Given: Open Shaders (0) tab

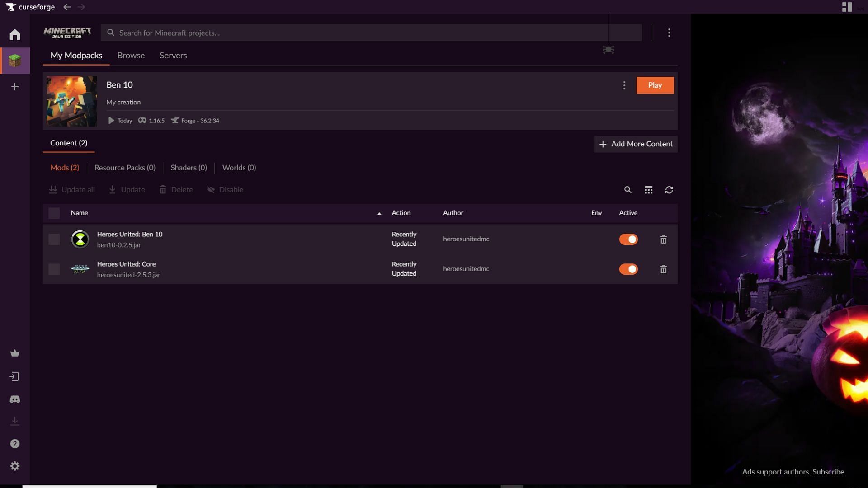Looking at the screenshot, I should (189, 168).
